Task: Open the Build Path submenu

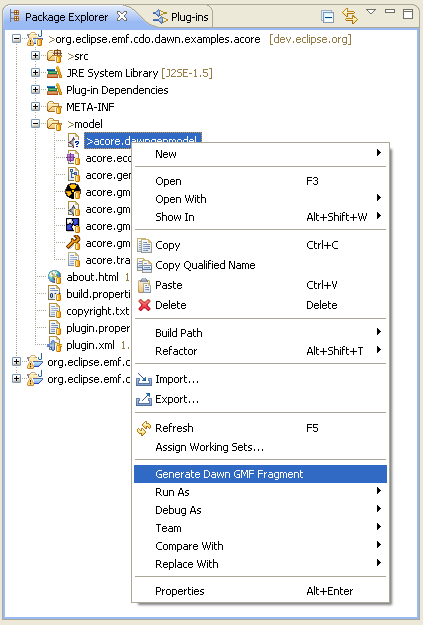Action: 260,333
